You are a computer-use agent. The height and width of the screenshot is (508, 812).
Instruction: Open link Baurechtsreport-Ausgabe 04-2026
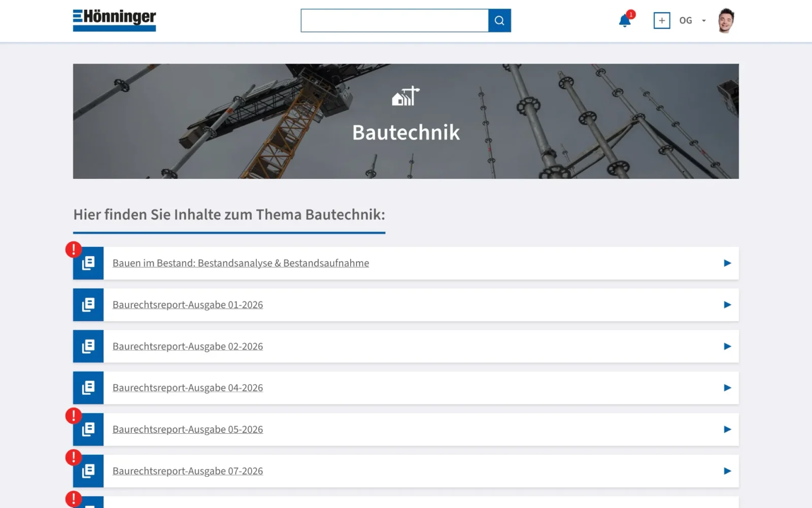(x=188, y=388)
